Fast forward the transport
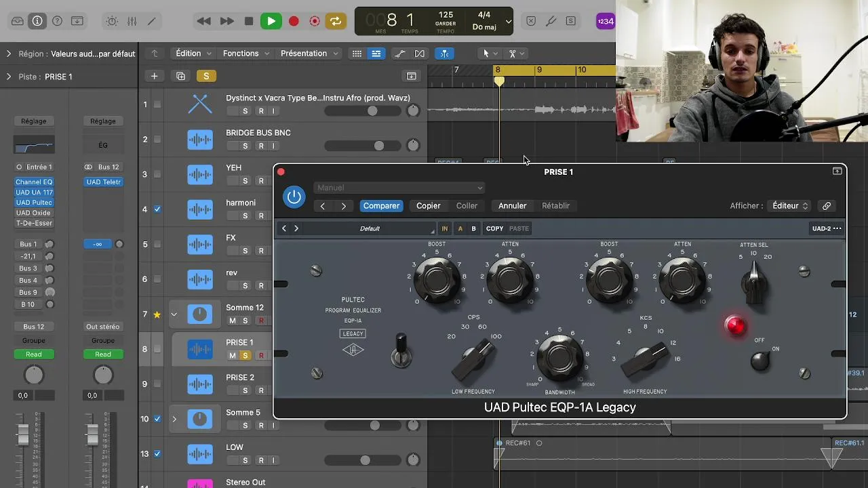The width and height of the screenshot is (868, 488). pyautogui.click(x=227, y=21)
